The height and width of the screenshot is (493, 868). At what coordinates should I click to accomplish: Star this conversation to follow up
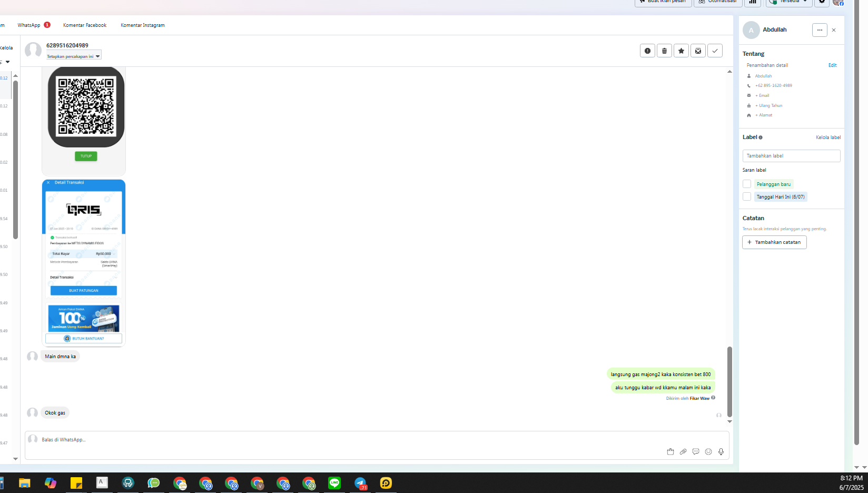[681, 51]
